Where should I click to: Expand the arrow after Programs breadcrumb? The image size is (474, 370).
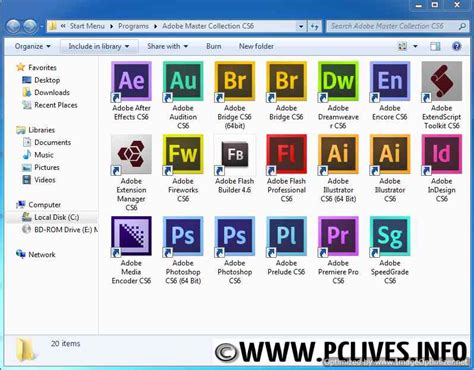pos(155,26)
